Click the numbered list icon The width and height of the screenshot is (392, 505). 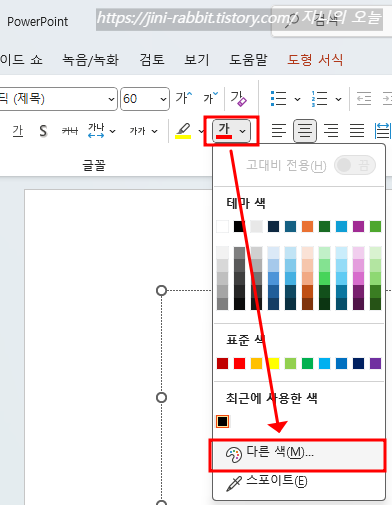(x=319, y=99)
